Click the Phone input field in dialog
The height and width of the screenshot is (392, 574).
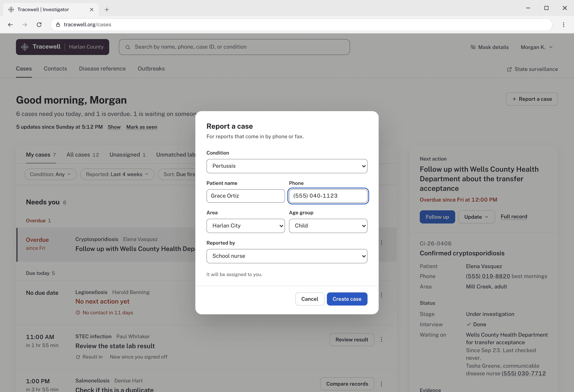point(328,196)
